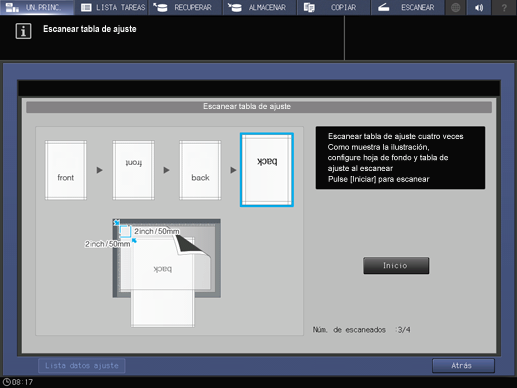The image size is (517, 388).
Task: Switch to the COPIAR tab
Action: [x=334, y=7]
